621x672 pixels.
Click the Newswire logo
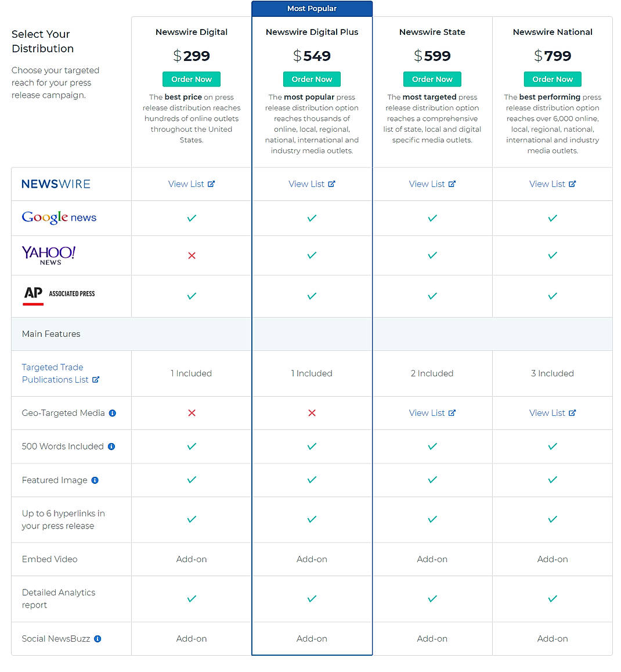pyautogui.click(x=56, y=184)
